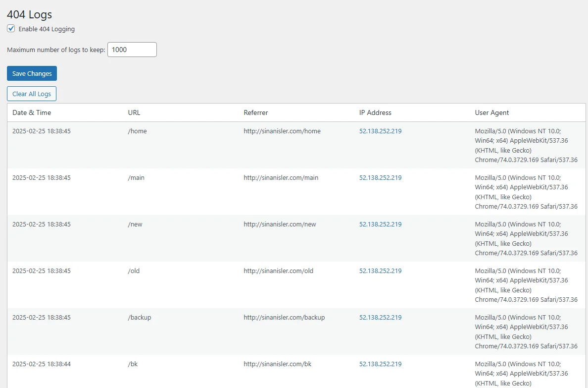Click the URL column header
588x388 pixels.
[134, 112]
